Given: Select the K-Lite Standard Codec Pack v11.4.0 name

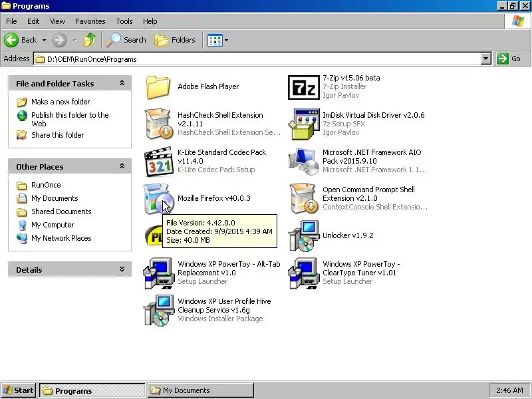Looking at the screenshot, I should pos(222,157).
